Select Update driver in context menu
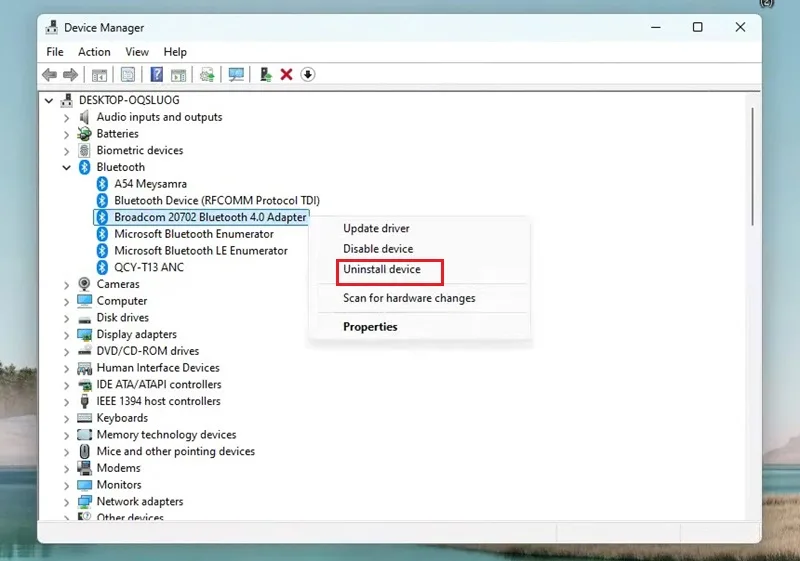 click(376, 228)
